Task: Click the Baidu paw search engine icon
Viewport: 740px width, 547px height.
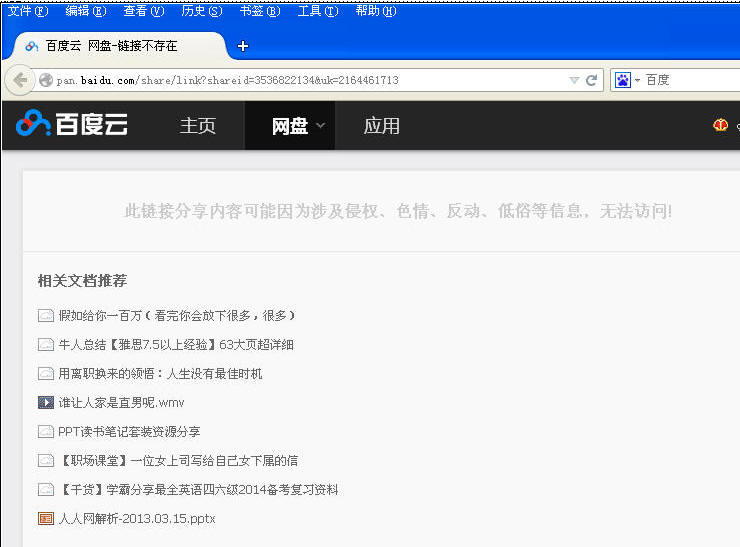Action: coord(623,80)
